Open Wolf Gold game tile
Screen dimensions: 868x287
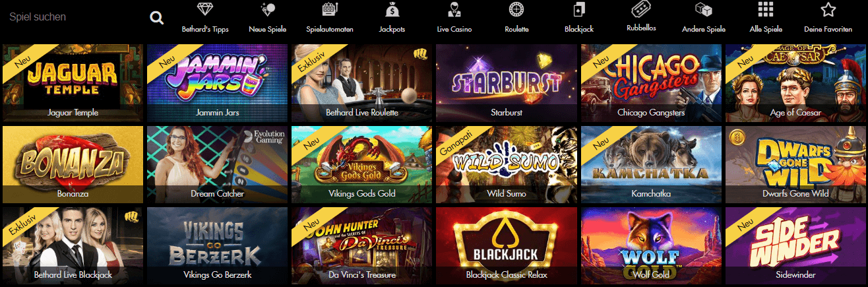pyautogui.click(x=650, y=246)
